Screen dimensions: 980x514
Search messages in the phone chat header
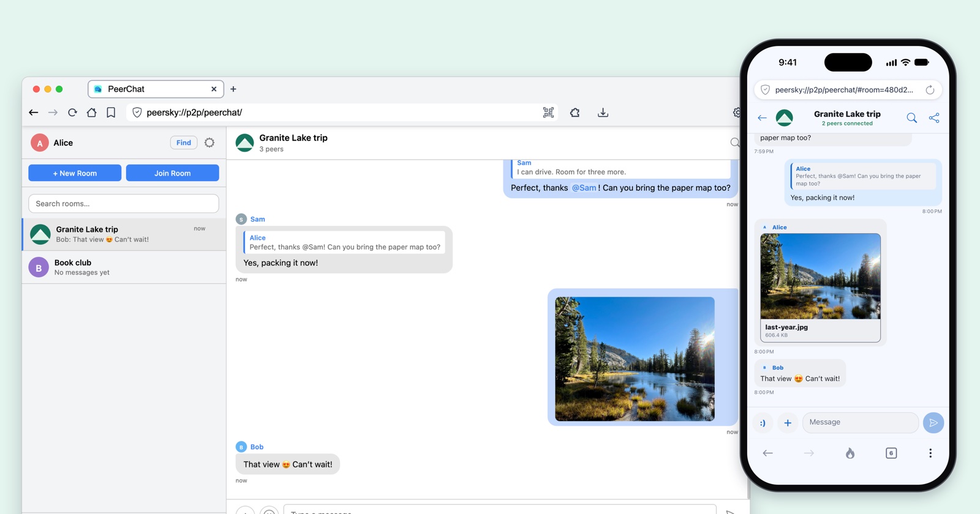click(x=912, y=117)
